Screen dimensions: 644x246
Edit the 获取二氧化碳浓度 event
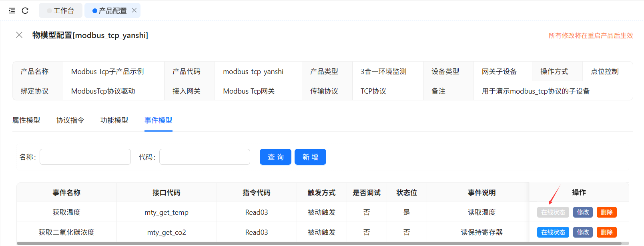(x=582, y=232)
